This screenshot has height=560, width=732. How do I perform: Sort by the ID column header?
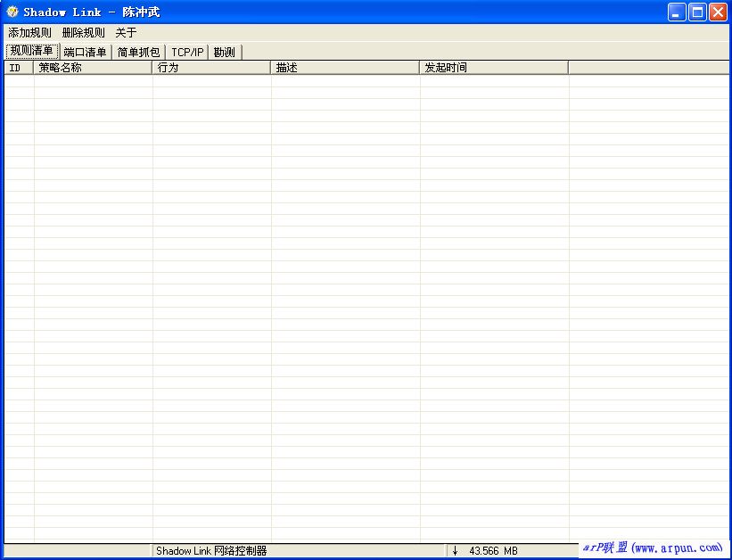tap(19, 68)
